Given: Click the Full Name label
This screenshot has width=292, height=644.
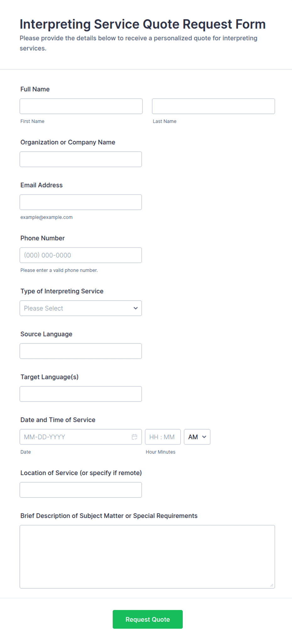Looking at the screenshot, I should point(35,89).
